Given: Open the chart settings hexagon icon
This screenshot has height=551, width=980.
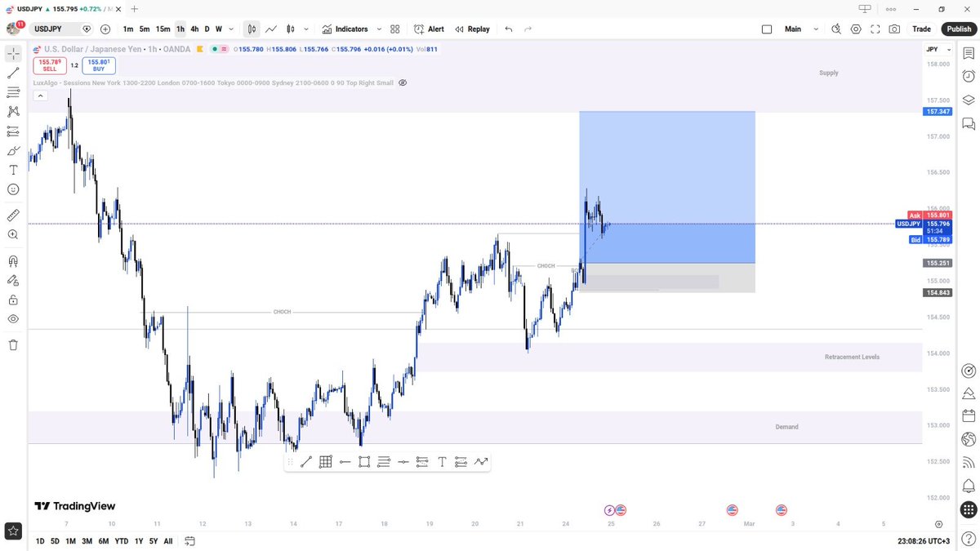Looking at the screenshot, I should point(856,29).
